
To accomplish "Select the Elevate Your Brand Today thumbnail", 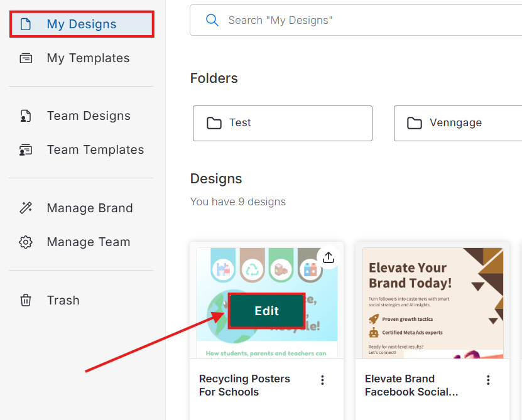I will 432,303.
